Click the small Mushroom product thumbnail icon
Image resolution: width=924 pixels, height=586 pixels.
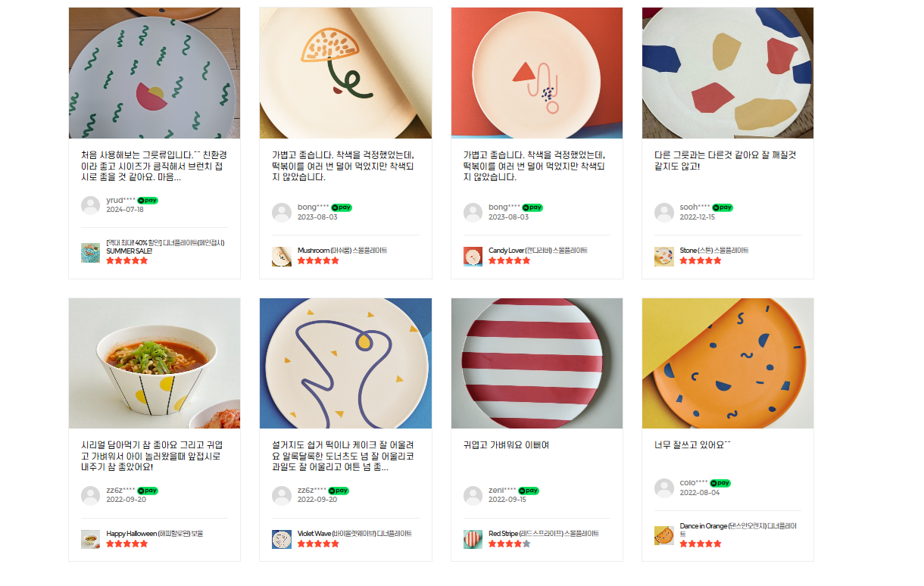282,256
